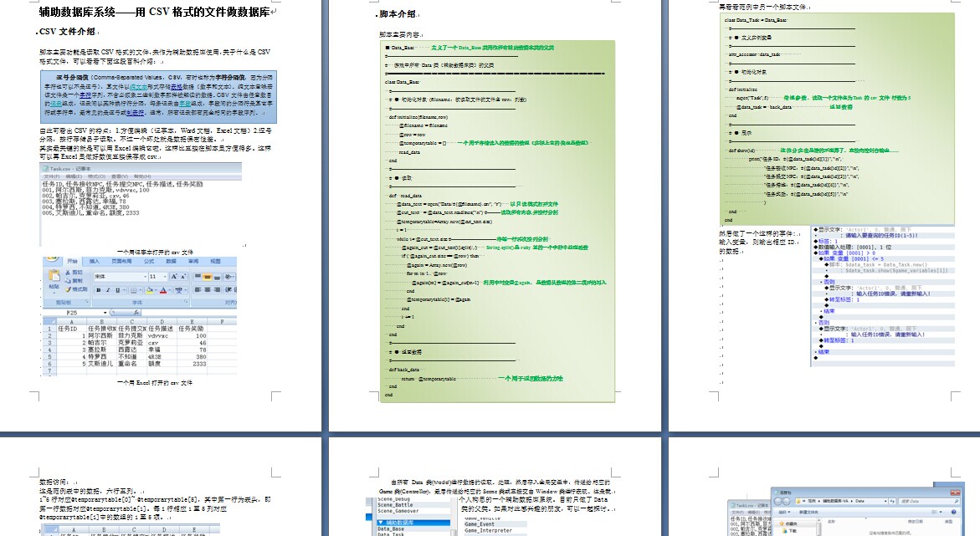Follow the 制表符 hyperlink

click(x=135, y=113)
